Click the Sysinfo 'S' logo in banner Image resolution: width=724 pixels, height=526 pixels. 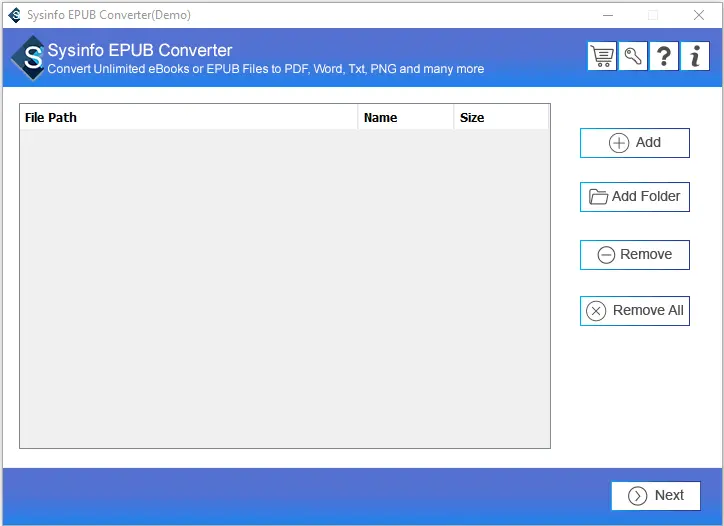point(31,58)
